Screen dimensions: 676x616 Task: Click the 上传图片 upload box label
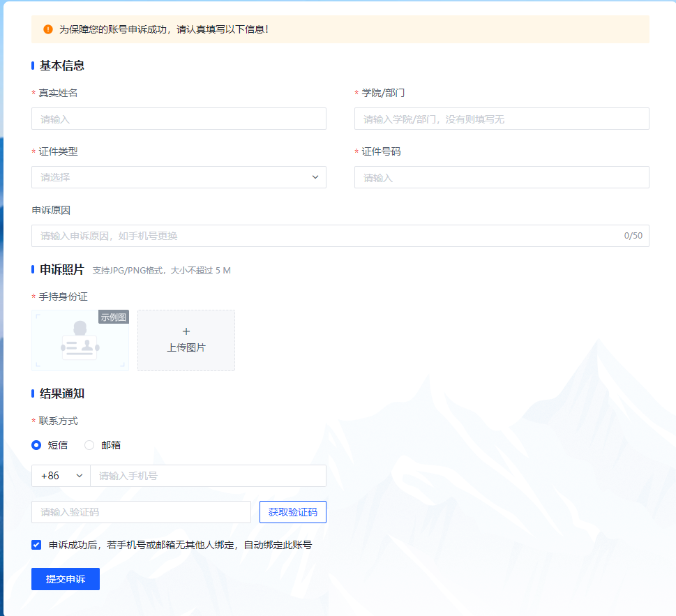click(x=186, y=347)
